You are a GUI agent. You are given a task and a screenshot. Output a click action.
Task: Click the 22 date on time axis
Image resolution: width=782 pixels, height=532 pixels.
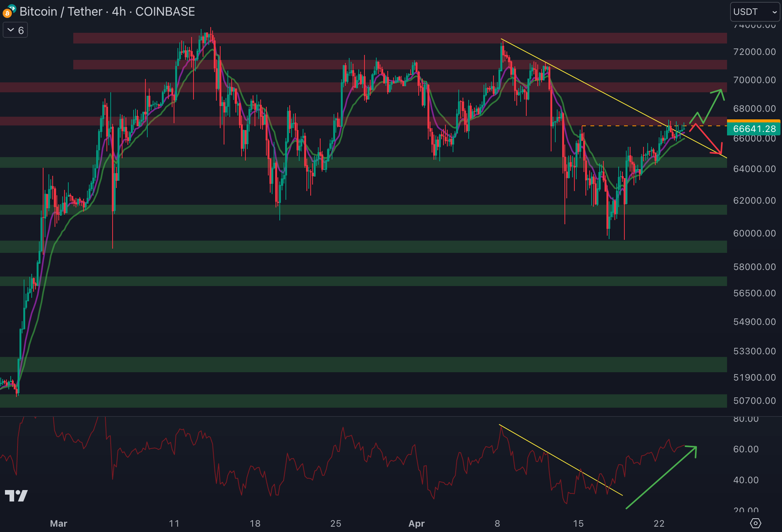pos(659,524)
